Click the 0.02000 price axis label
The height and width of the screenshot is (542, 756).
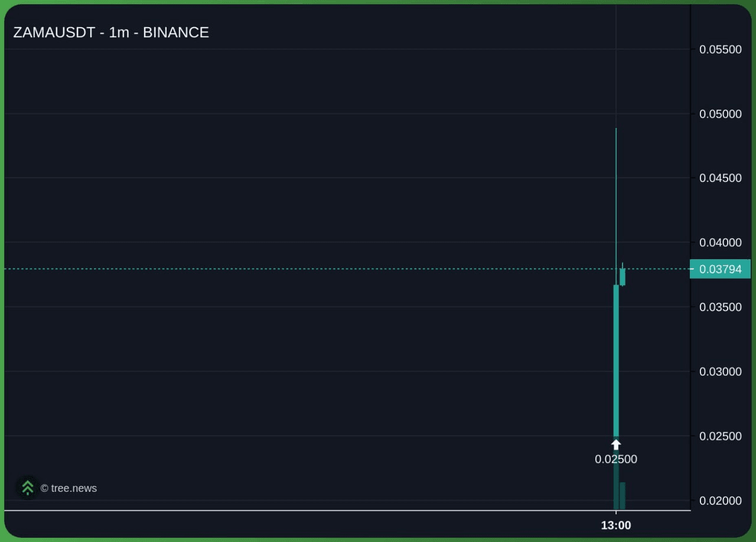tap(721, 500)
